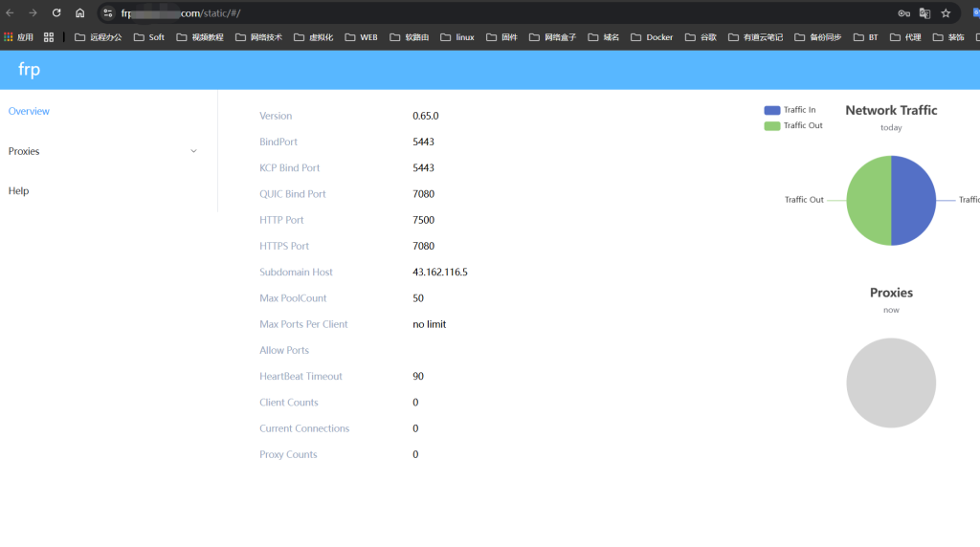The width and height of the screenshot is (980, 547).
Task: Open the linux bookmark folder
Action: [457, 37]
